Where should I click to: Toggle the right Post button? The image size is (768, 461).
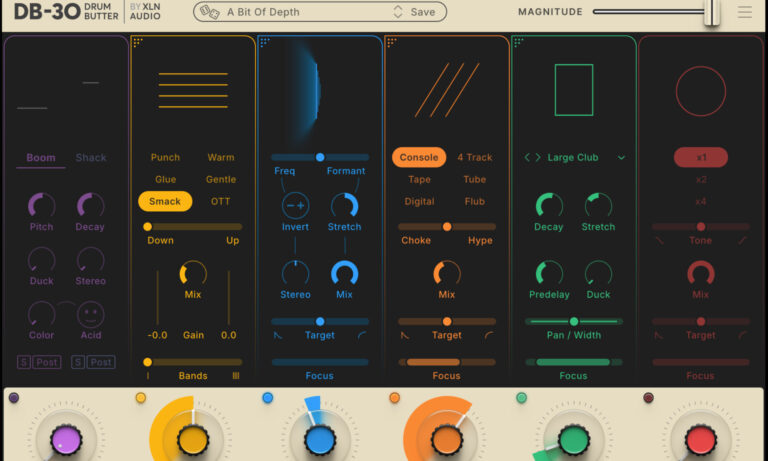point(101,362)
